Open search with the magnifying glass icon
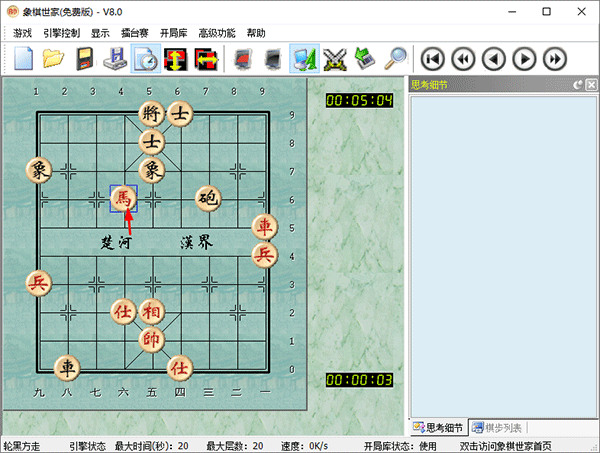Screen dimensions: 600x453 [x=396, y=59]
